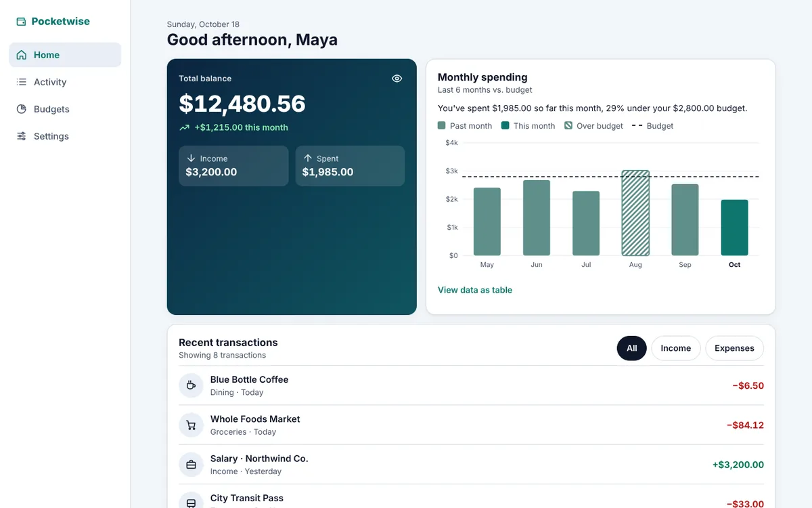Filter transactions by Expenses
Image resolution: width=812 pixels, height=508 pixels.
point(734,348)
